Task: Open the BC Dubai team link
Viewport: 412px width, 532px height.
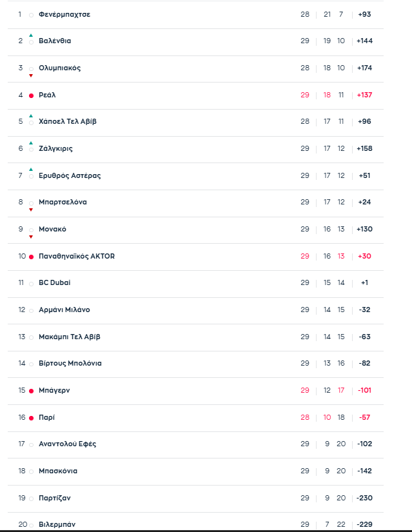Action: (x=55, y=282)
